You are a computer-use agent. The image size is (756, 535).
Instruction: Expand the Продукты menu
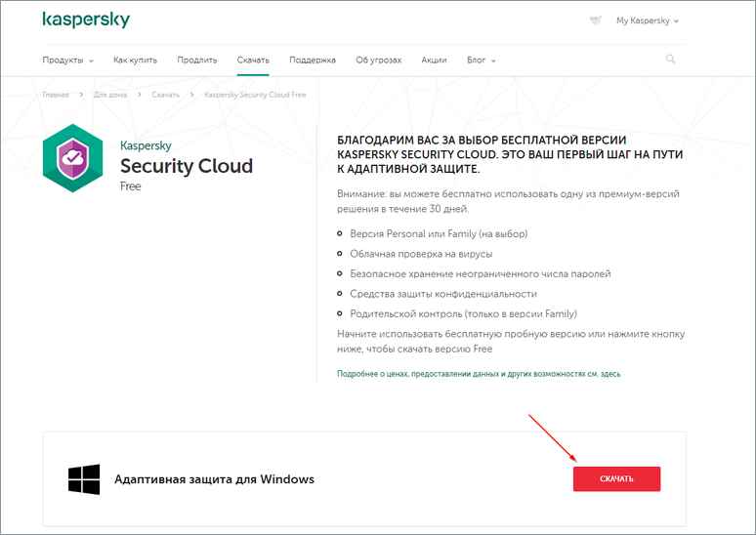(67, 61)
